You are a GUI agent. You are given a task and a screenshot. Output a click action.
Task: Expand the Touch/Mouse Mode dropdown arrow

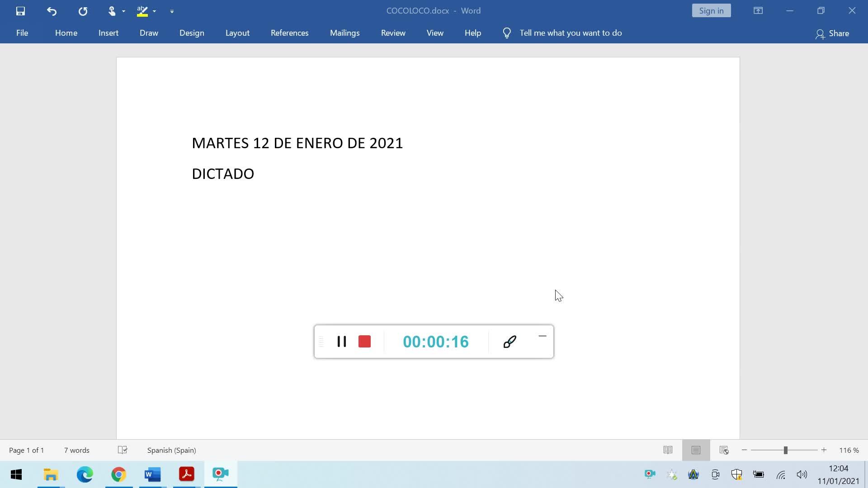pos(123,11)
